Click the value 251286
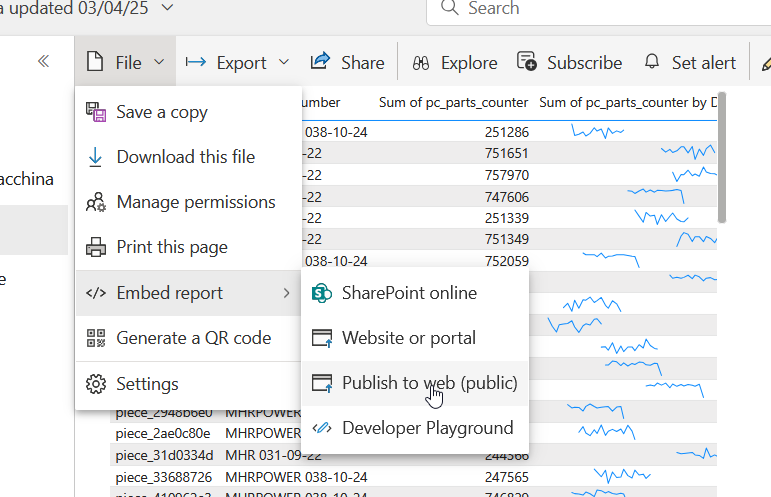Viewport: 771px width, 497px height. coord(506,132)
